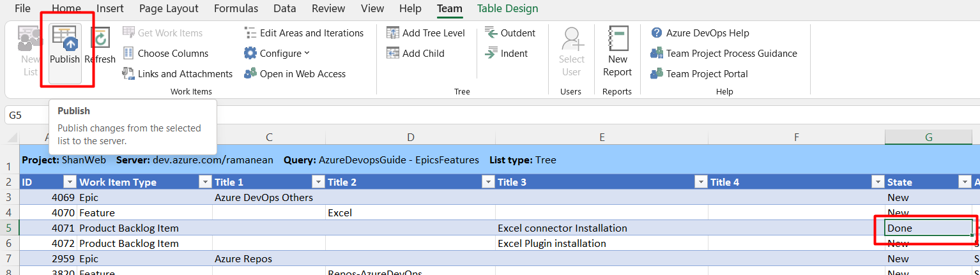980x275 pixels.
Task: Select ID cell 4070
Action: coord(49,212)
